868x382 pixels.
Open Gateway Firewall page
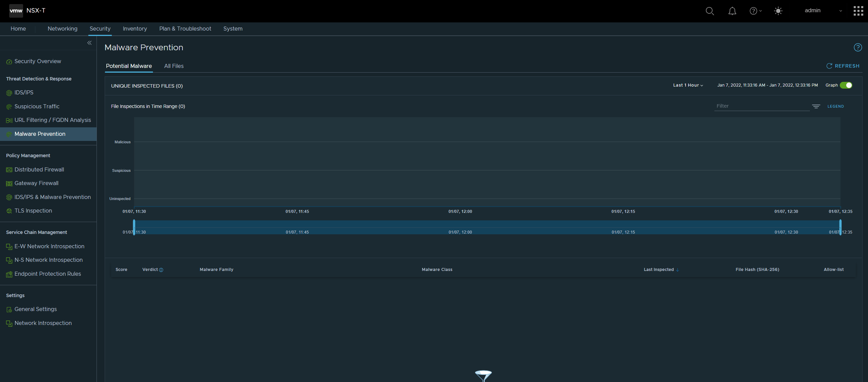coord(36,183)
